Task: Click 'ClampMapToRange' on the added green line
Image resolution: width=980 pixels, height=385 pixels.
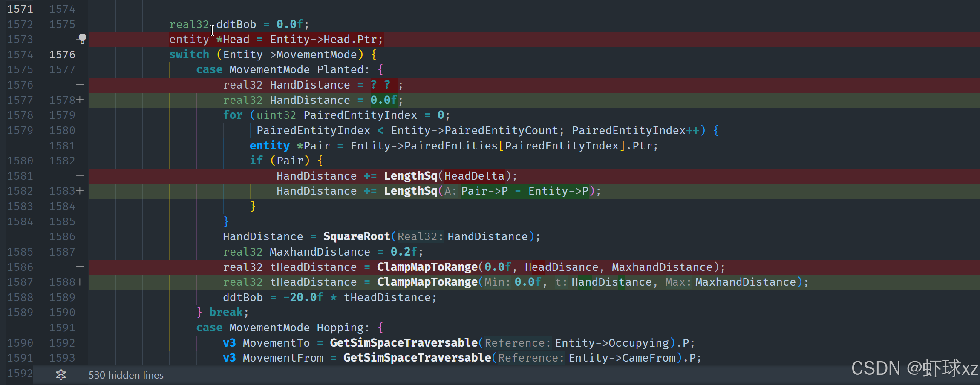Action: coord(427,282)
